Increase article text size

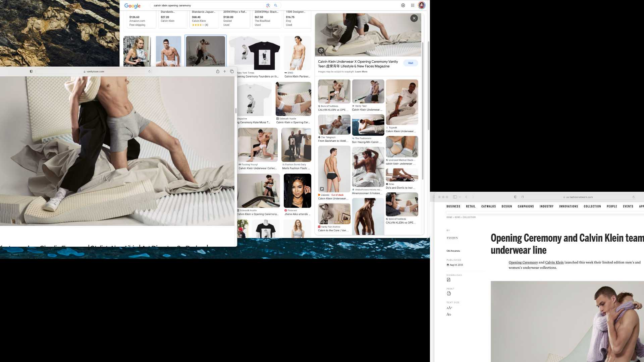point(449,308)
